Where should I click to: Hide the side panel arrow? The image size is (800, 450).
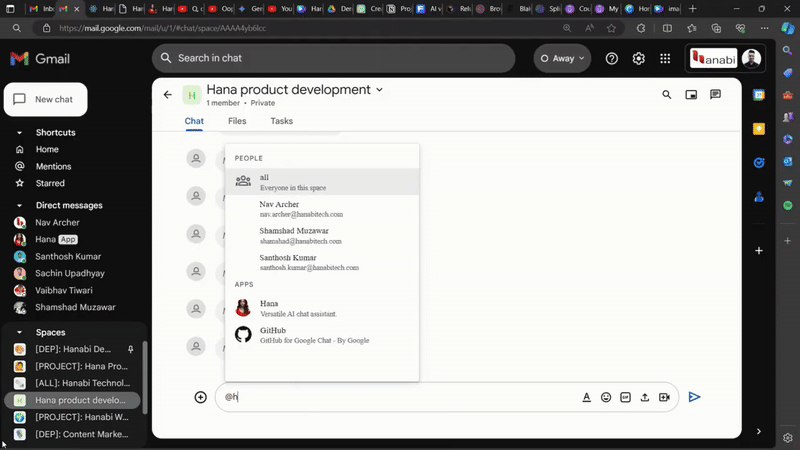[759, 431]
